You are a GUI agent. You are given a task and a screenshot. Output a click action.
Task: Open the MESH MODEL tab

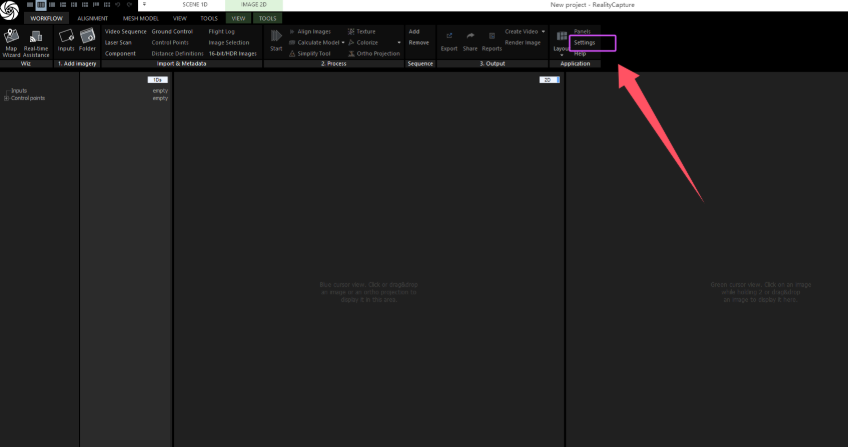click(140, 18)
